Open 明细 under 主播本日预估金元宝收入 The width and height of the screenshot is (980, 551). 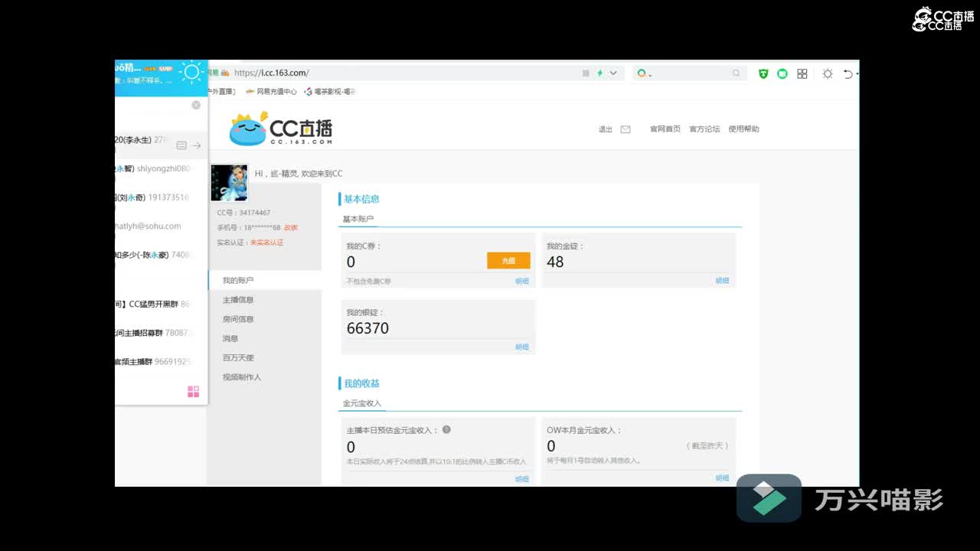522,479
